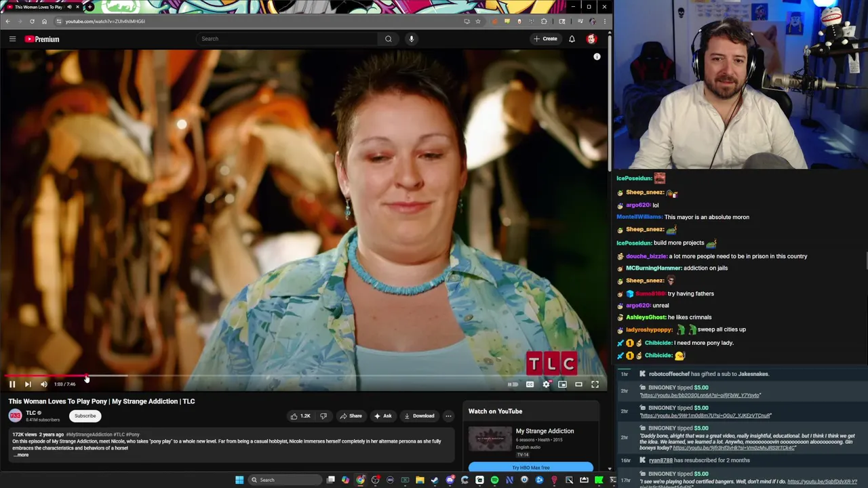Screen dimensions: 868x488
Task: Open the YouTube guide hamburger menu
Action: click(12, 39)
